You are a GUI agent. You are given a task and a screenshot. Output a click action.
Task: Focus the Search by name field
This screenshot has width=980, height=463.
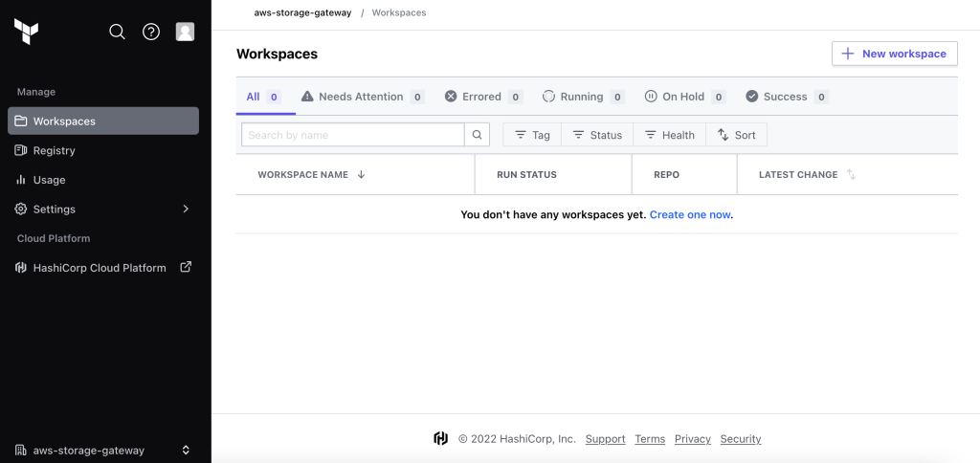pyautogui.click(x=353, y=134)
